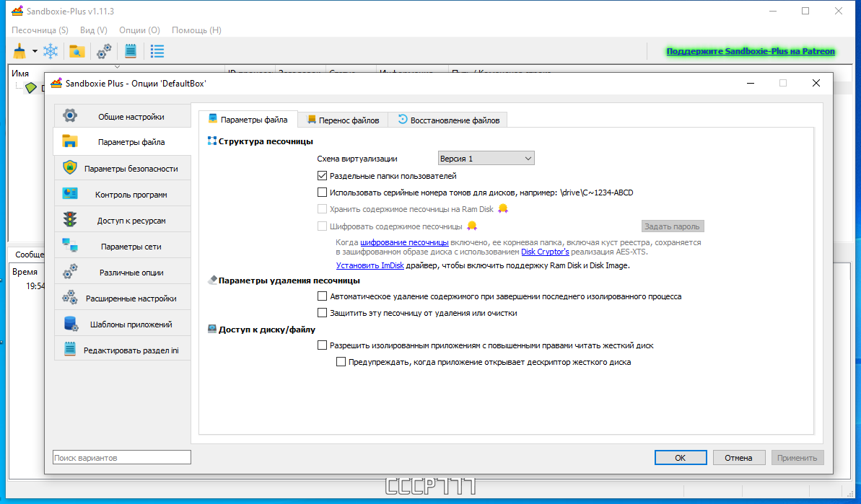This screenshot has height=504, width=861.
Task: Click the notepad ini editor toolbar icon
Action: (130, 51)
